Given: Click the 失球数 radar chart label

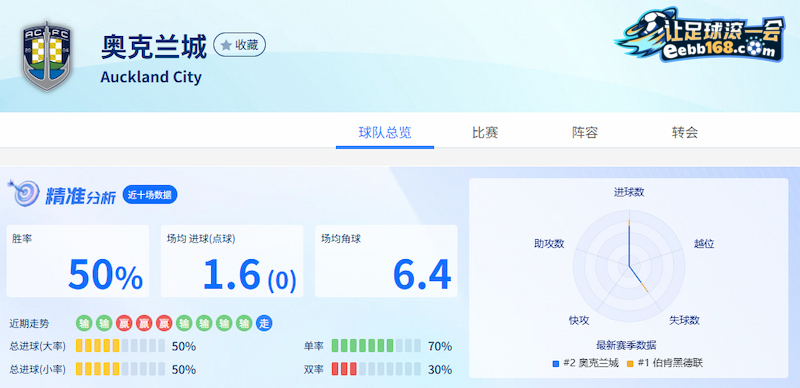Looking at the screenshot, I should click(x=684, y=320).
